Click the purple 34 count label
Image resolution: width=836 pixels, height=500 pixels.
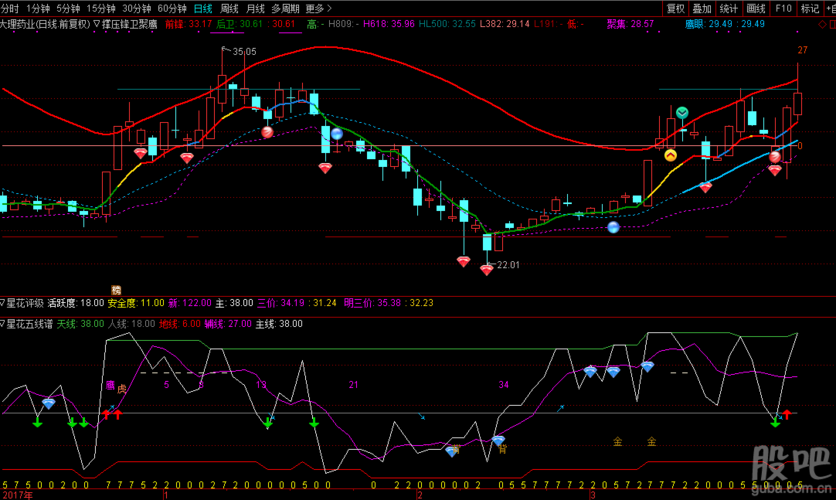pyautogui.click(x=503, y=385)
